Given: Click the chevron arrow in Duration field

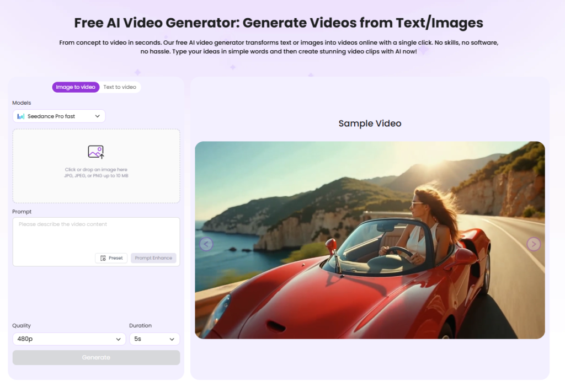Looking at the screenshot, I should (172, 339).
